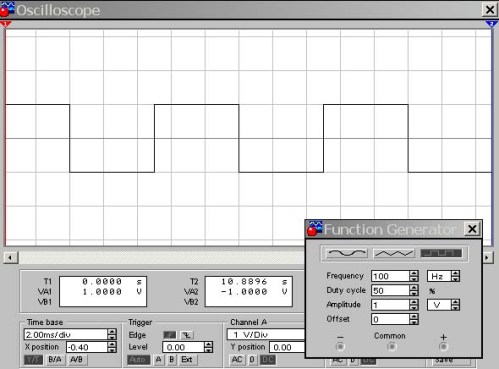Select the negative output terminal

pyautogui.click(x=340, y=347)
